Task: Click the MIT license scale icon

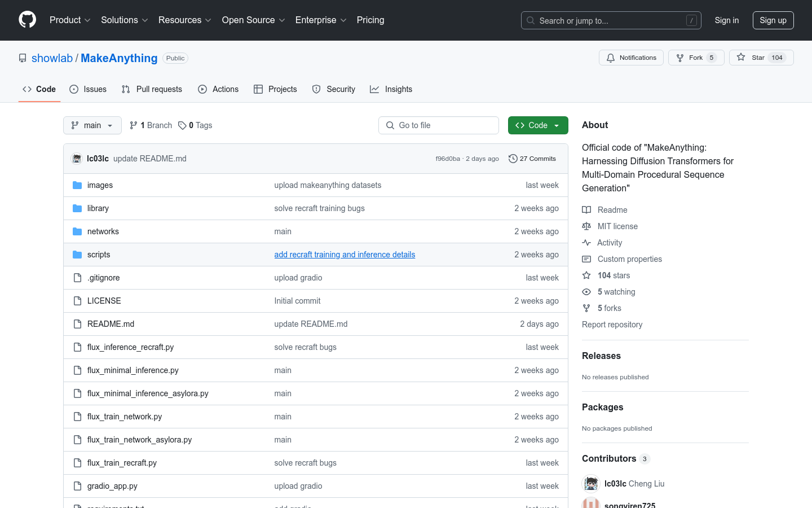Action: point(586,226)
